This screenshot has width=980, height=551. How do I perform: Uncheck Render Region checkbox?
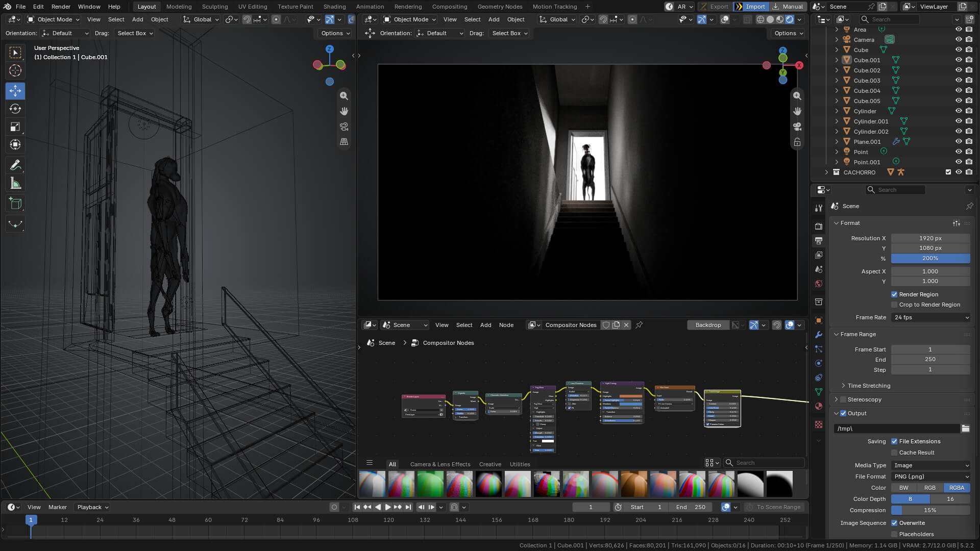(x=894, y=294)
